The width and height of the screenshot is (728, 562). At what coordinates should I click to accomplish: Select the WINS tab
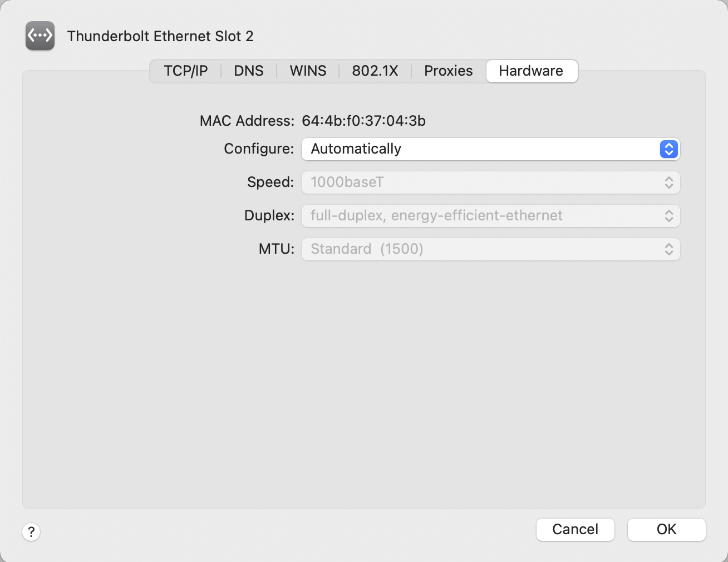308,71
